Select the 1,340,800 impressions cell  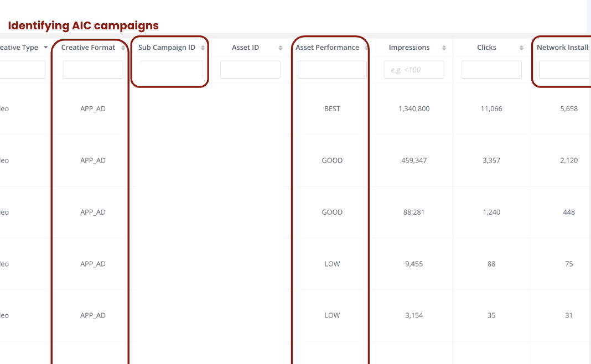[414, 108]
